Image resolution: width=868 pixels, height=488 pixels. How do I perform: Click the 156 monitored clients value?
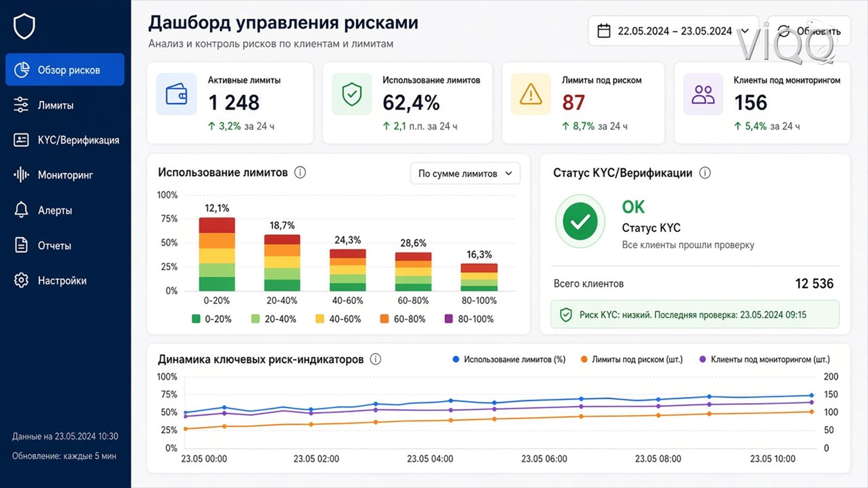click(750, 103)
